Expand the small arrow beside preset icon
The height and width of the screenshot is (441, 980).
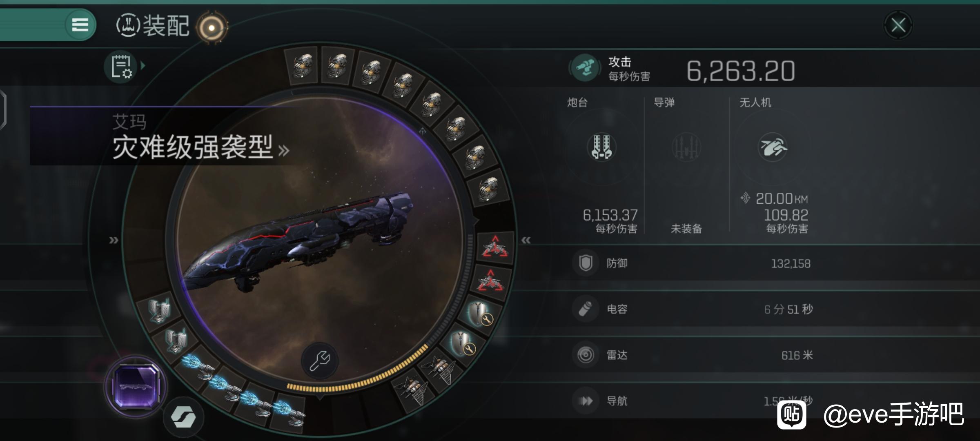(x=143, y=65)
